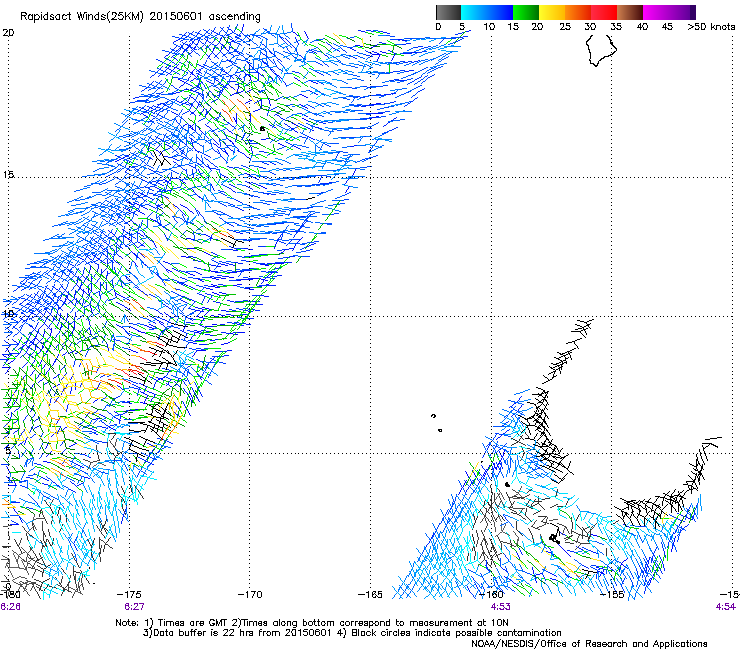
Task: Click the brown 35-40 knots legend swatch
Action: click(630, 12)
